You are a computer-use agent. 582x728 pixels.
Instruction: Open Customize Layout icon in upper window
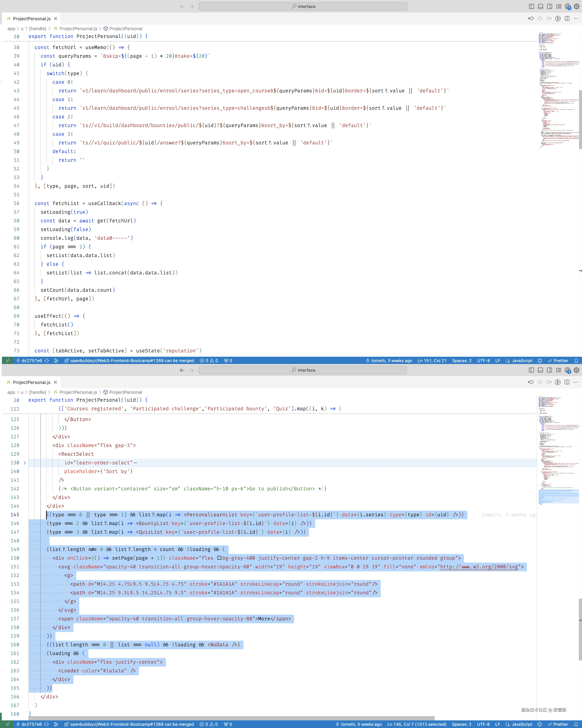559,6
